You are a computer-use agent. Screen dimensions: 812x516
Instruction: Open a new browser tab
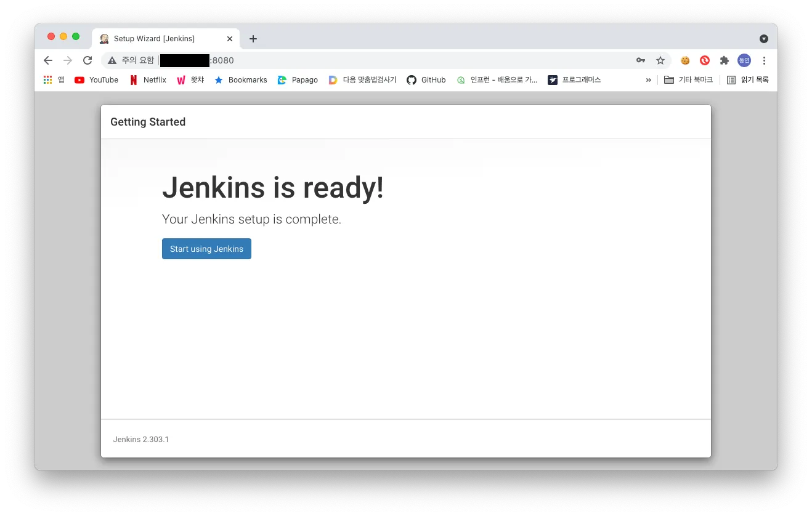point(253,39)
